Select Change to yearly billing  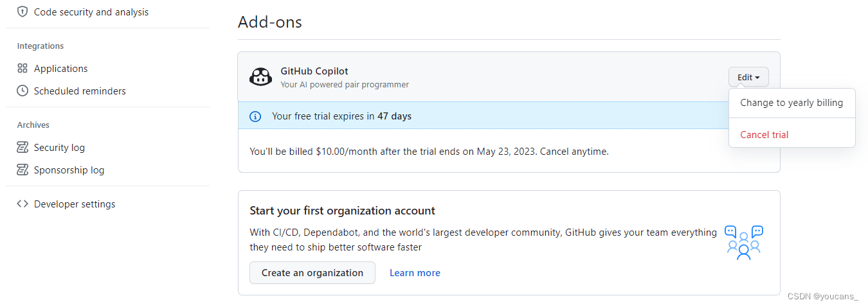click(x=791, y=103)
